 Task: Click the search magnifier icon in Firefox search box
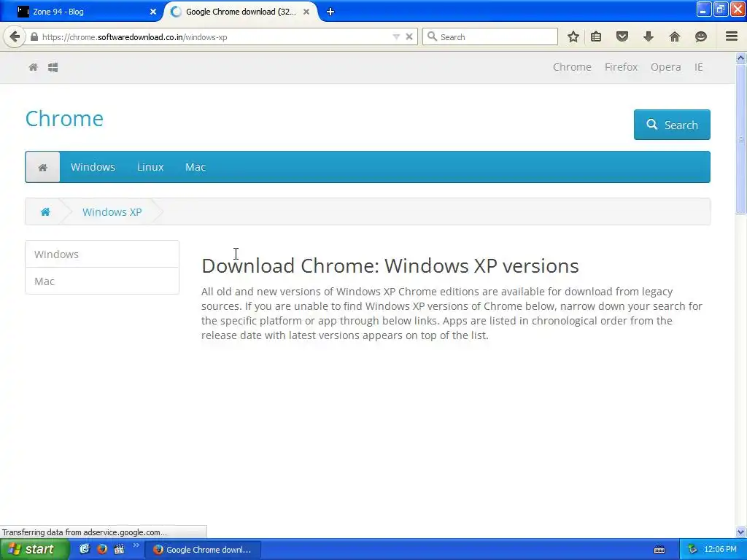(432, 36)
